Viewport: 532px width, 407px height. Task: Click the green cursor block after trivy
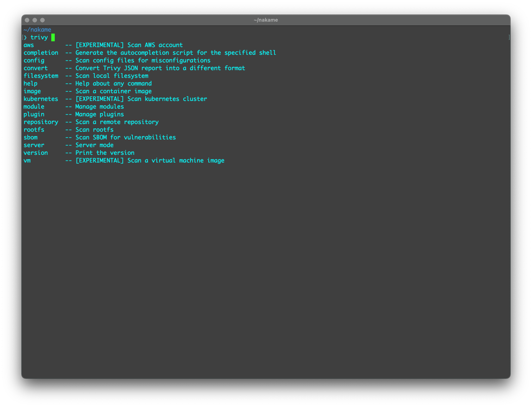tap(53, 37)
